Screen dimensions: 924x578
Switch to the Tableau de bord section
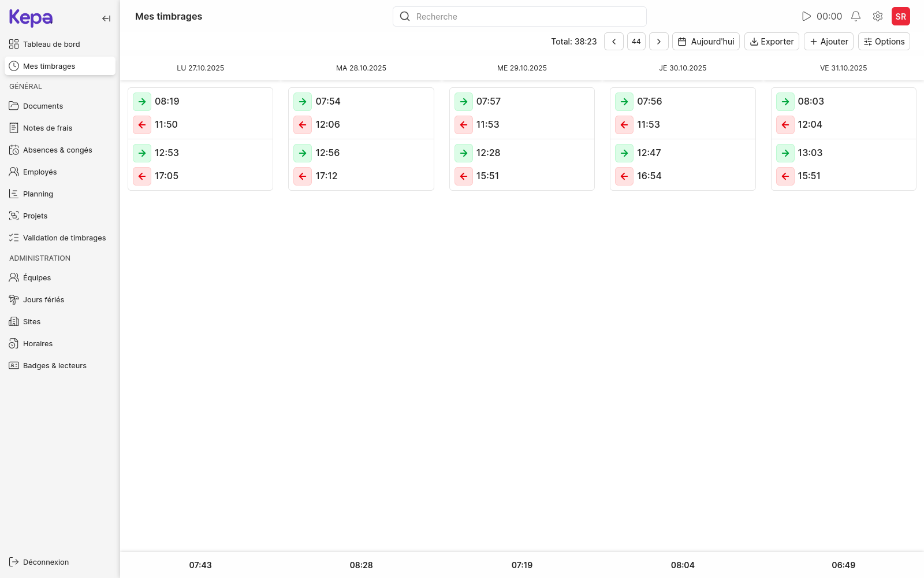(51, 44)
